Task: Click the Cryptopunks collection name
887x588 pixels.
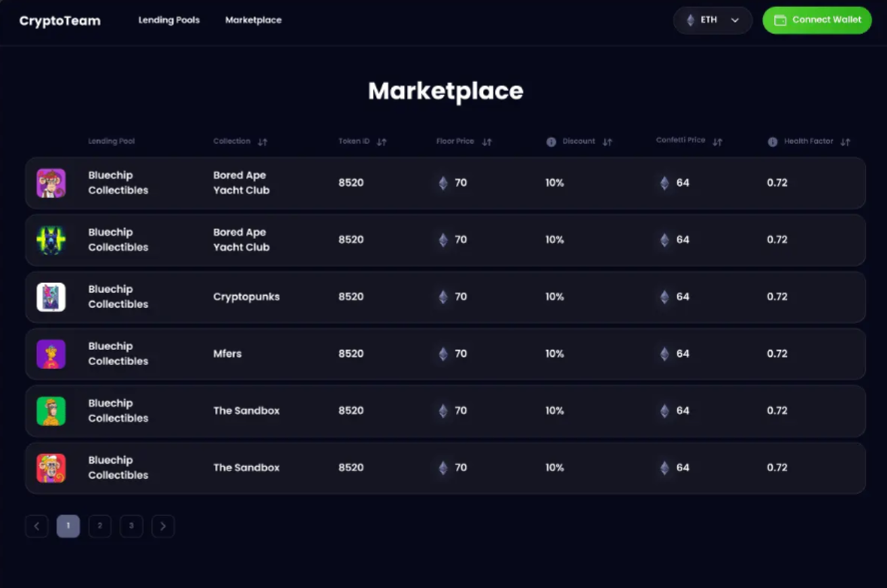Action: click(246, 297)
